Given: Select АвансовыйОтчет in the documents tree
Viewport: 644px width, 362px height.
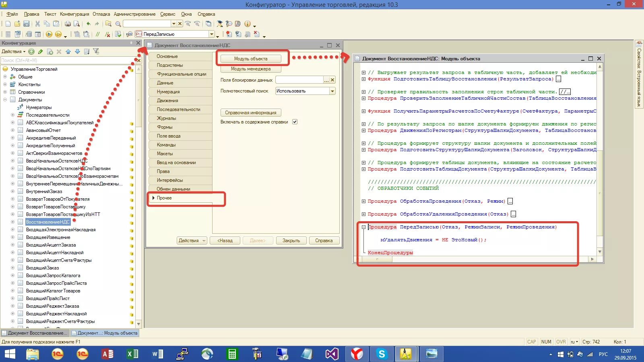Looking at the screenshot, I should [43, 130].
